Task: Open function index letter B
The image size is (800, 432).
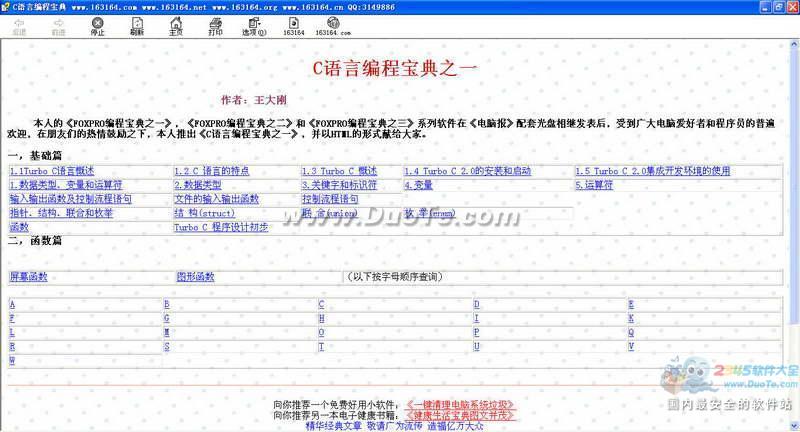Action: 167,304
